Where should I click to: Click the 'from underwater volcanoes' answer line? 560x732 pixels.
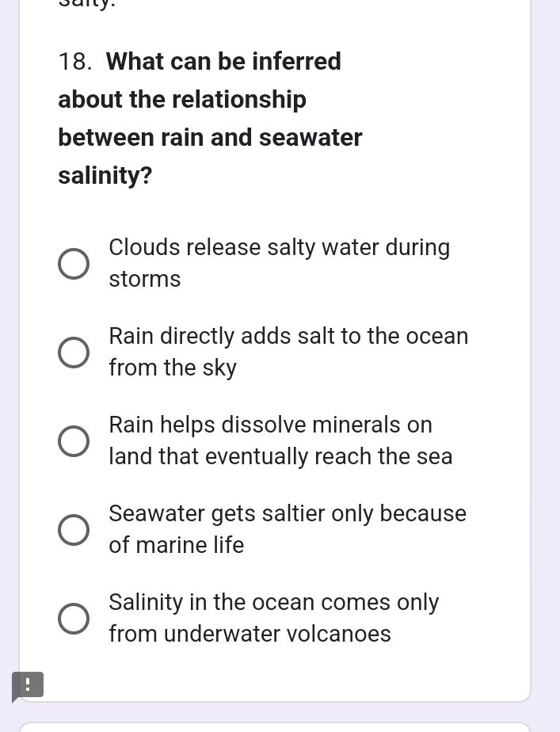pyautogui.click(x=250, y=635)
